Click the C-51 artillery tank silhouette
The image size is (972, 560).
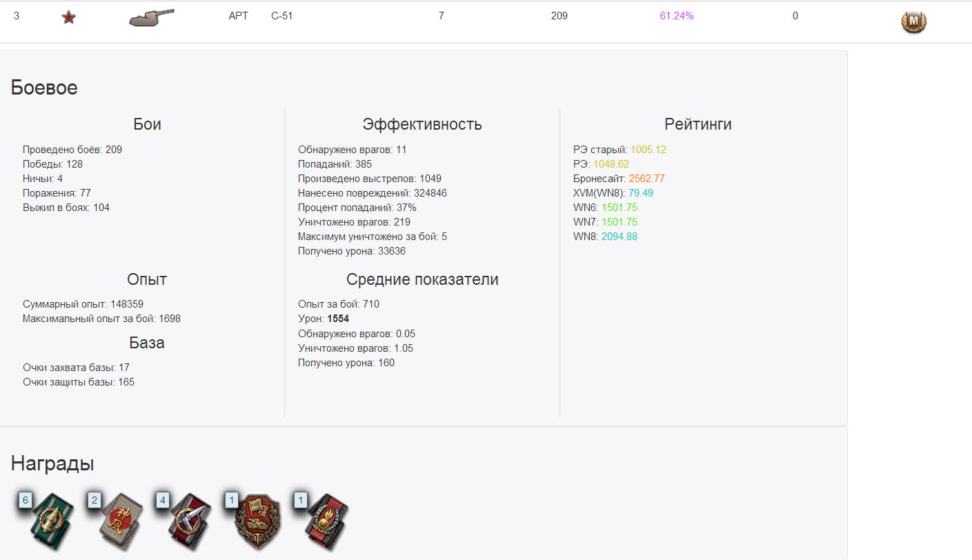[x=152, y=18]
